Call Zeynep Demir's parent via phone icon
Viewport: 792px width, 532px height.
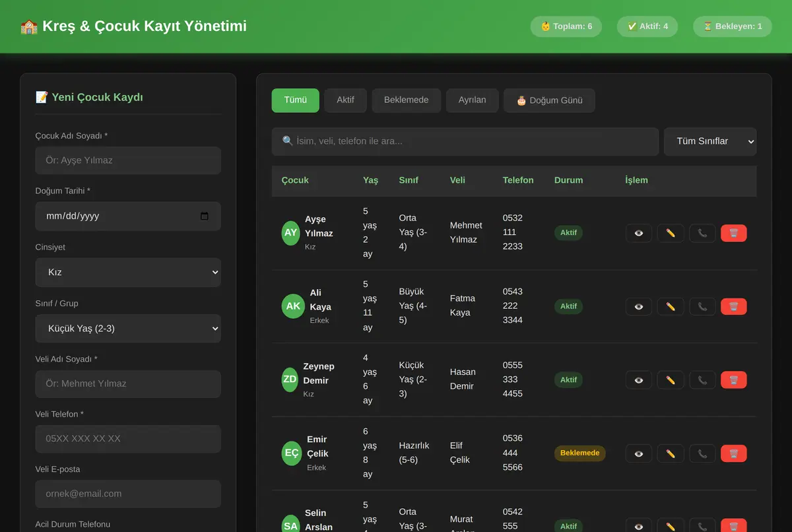pyautogui.click(x=702, y=380)
